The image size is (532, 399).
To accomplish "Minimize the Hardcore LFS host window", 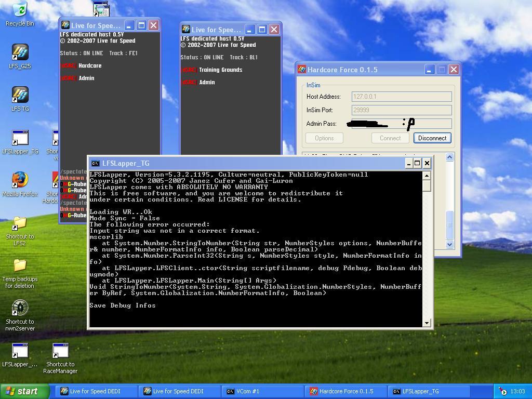I will tap(129, 25).
